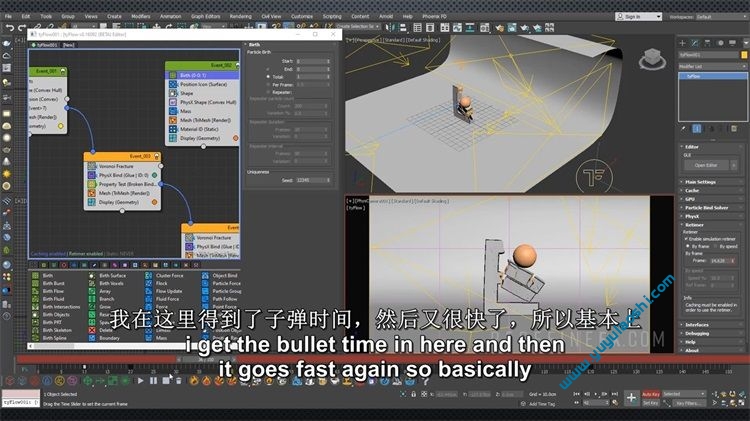The height and width of the screenshot is (421, 750).
Task: Click the Array operator in depot
Action: coord(100,291)
